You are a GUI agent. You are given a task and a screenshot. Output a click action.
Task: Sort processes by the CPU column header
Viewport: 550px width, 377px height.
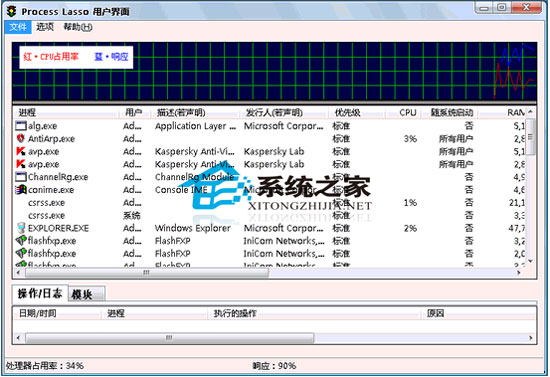pyautogui.click(x=407, y=113)
